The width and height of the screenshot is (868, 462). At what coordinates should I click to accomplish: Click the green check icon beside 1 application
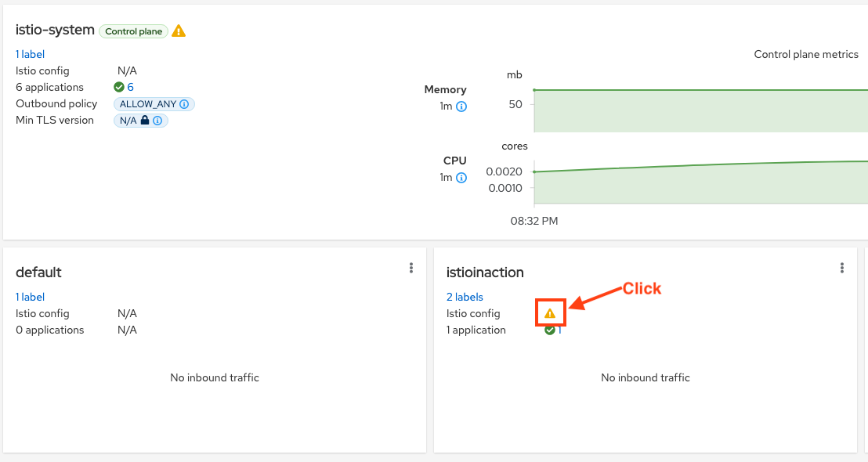coord(550,330)
